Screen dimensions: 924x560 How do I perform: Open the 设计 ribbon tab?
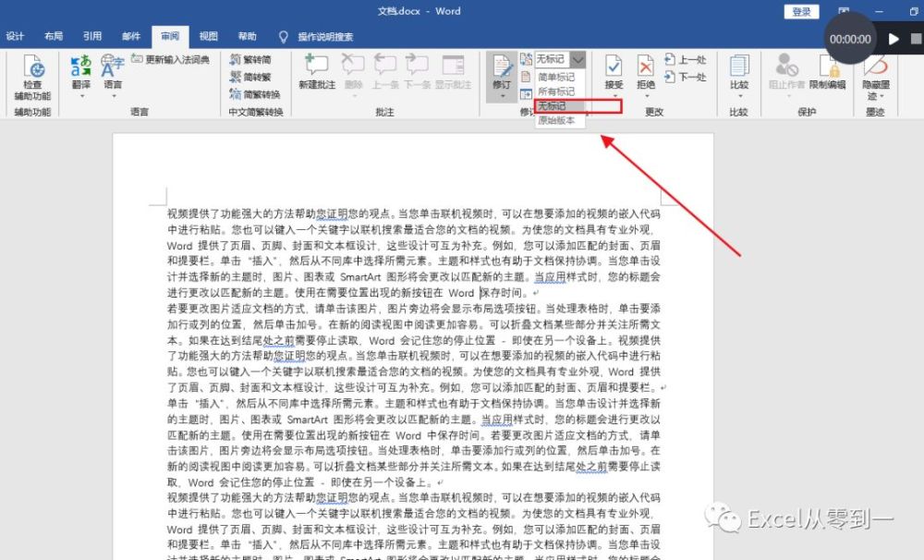(16, 37)
